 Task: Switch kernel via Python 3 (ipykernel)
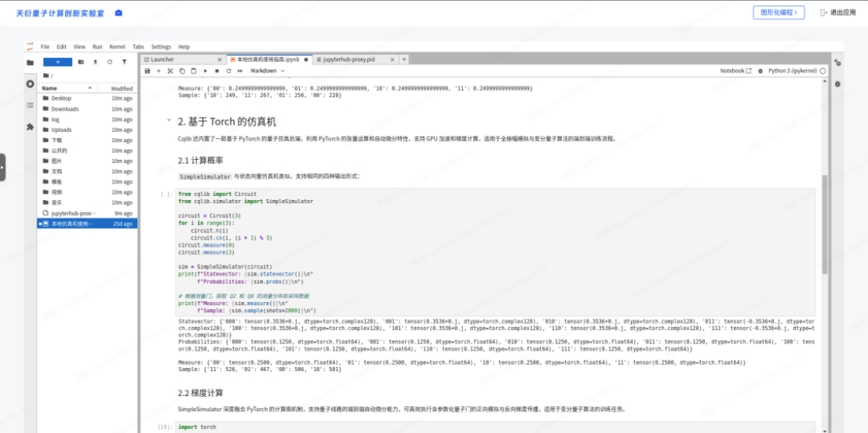(793, 71)
